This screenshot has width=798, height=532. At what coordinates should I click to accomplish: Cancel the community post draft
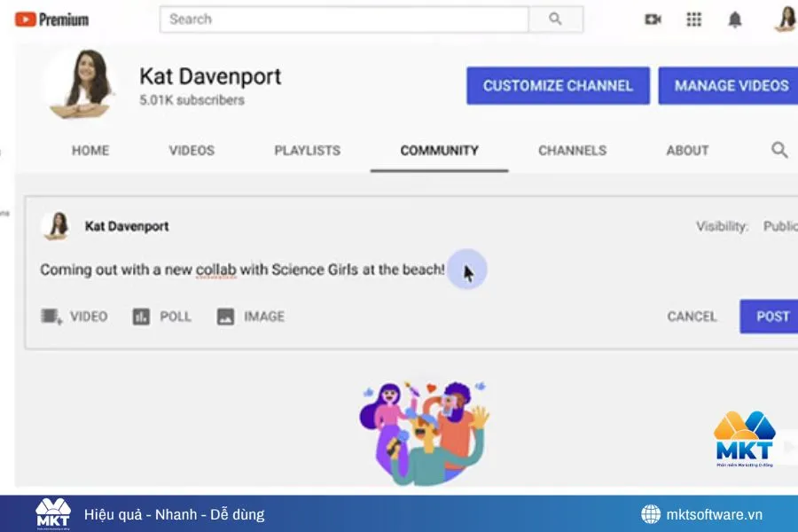pyautogui.click(x=692, y=317)
